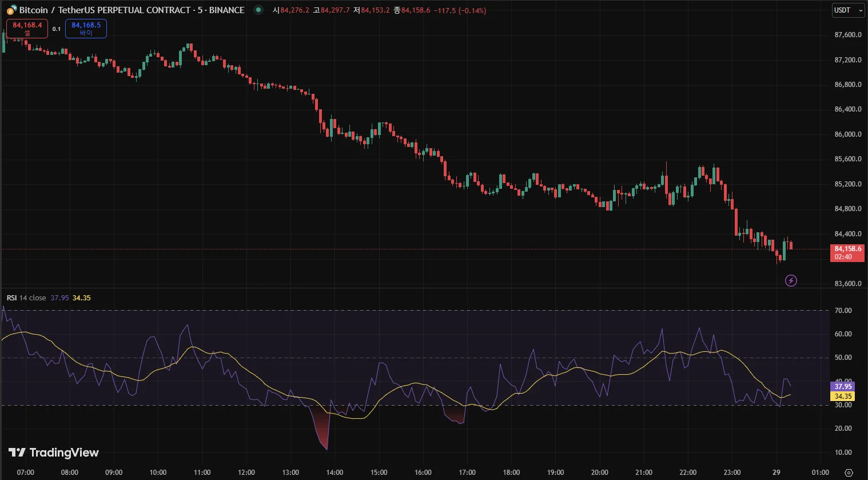Click the 14:00 time axis label
The image size is (868, 480).
tap(335, 473)
